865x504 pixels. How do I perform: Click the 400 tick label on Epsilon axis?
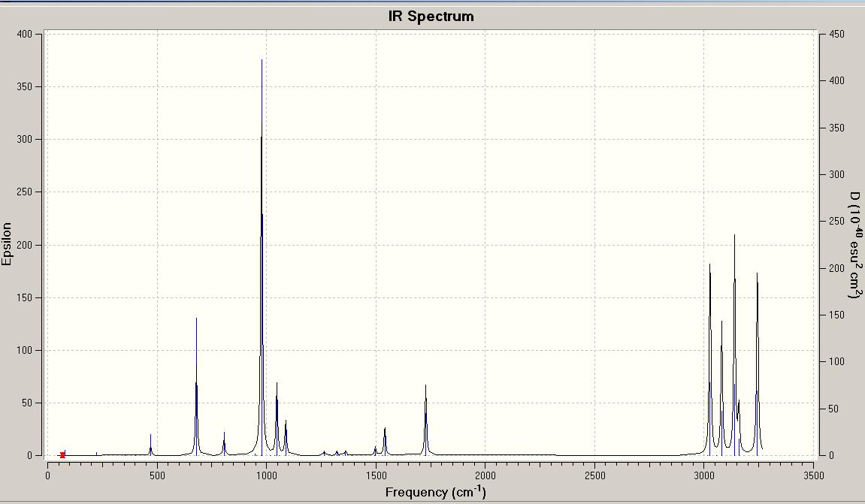coord(26,35)
